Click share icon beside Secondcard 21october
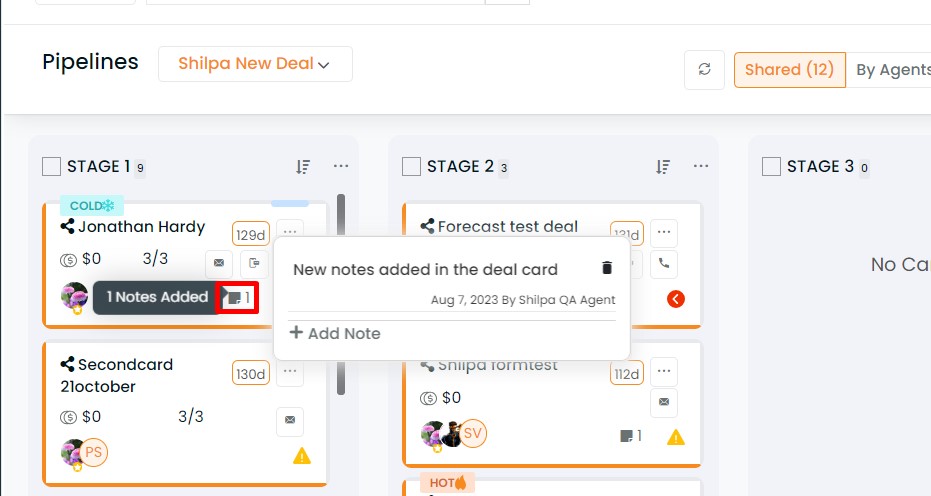The height and width of the screenshot is (496, 931). [68, 364]
